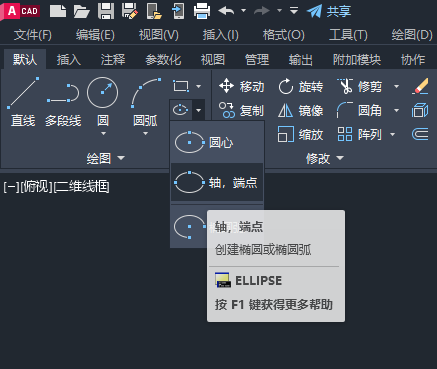
Task: Open the 格式(O) menu
Action: click(284, 35)
